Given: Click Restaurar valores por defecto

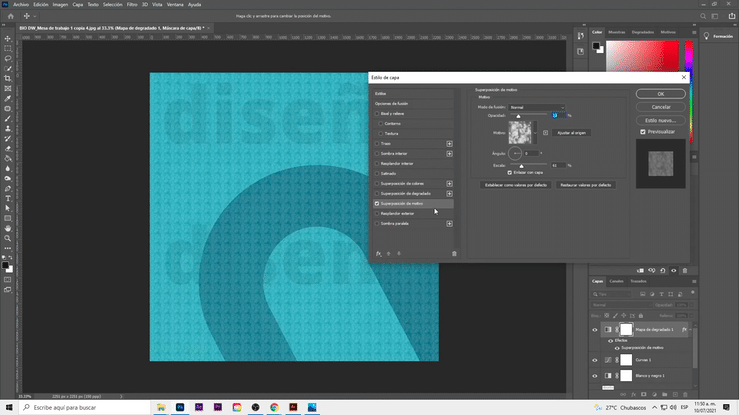Looking at the screenshot, I should pyautogui.click(x=586, y=185).
